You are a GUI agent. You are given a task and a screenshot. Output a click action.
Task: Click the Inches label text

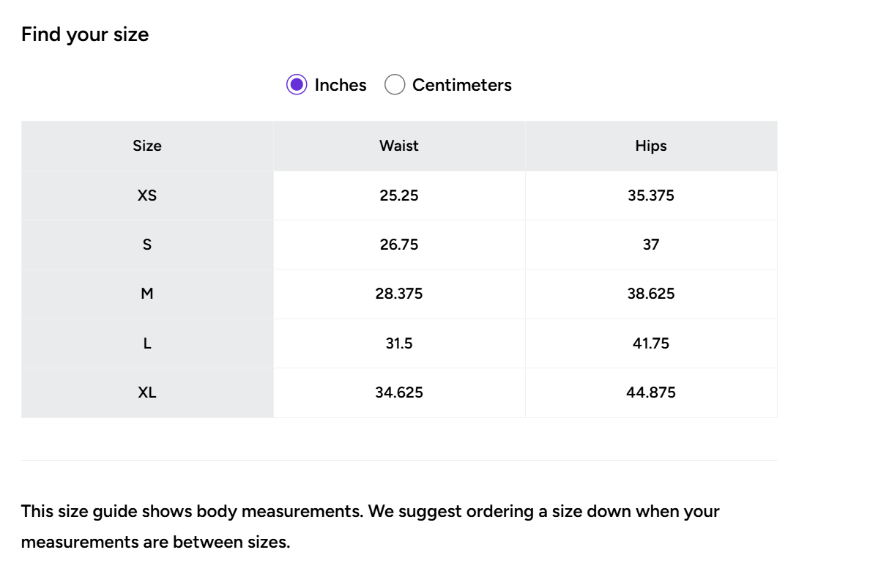click(341, 85)
